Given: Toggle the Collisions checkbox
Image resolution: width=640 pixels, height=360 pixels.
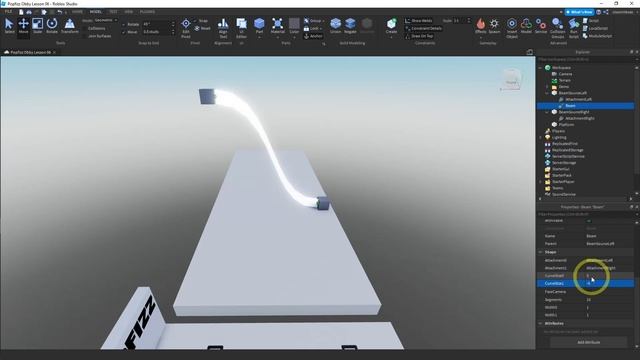Looking at the screenshot, I should pyautogui.click(x=85, y=28).
